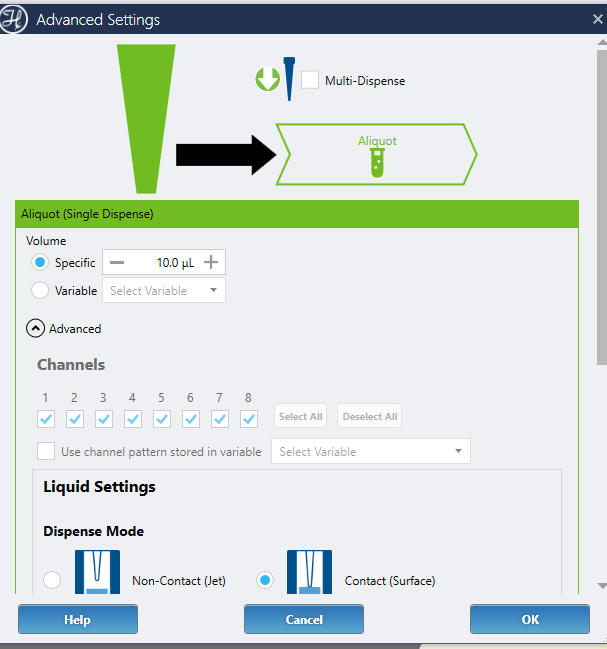Click the Contact (Surface) dispense image
Viewport: 607px width, 649px height.
309,573
